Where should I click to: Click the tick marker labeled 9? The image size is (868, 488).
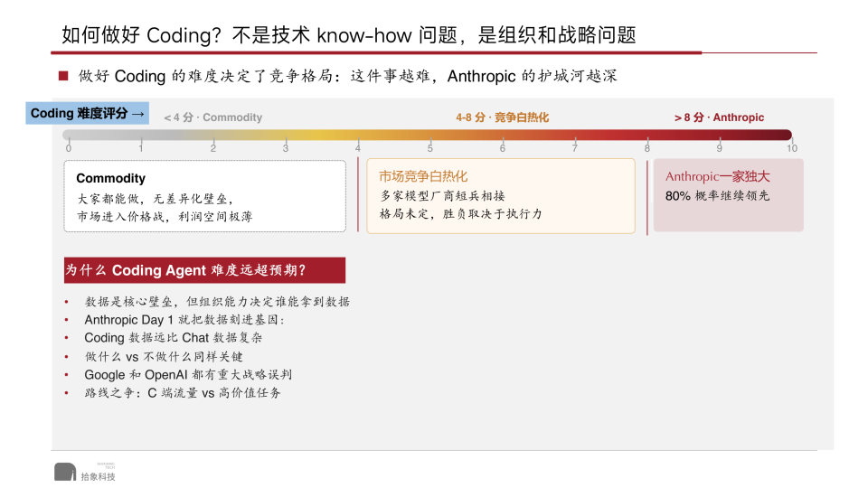(720, 147)
